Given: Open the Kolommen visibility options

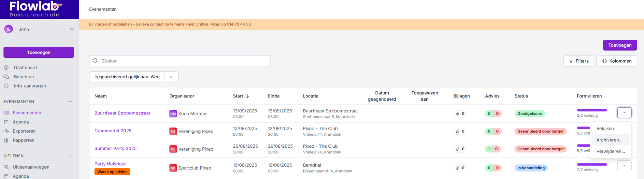Looking at the screenshot, I should [616, 61].
